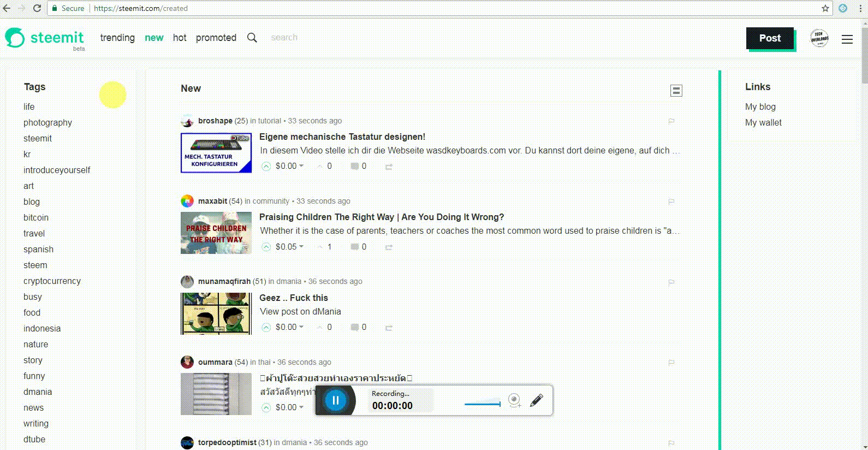
Task: Open the user profile avatar
Action: coord(819,38)
